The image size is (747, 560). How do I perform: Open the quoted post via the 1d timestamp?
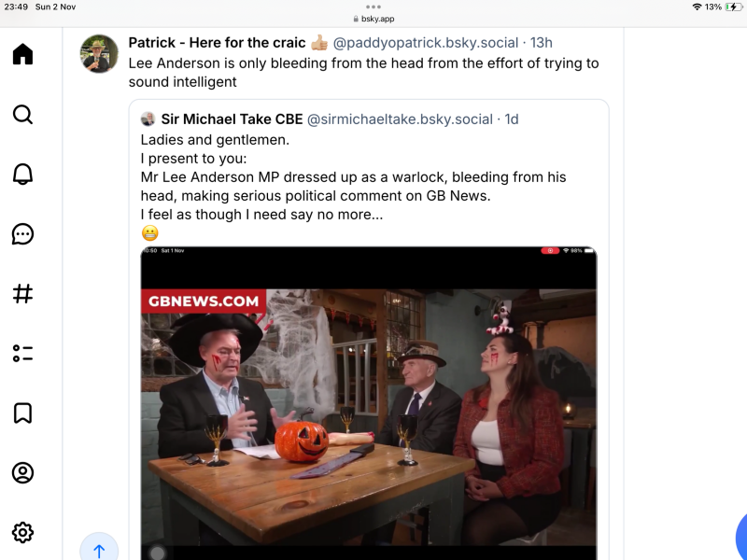click(512, 119)
